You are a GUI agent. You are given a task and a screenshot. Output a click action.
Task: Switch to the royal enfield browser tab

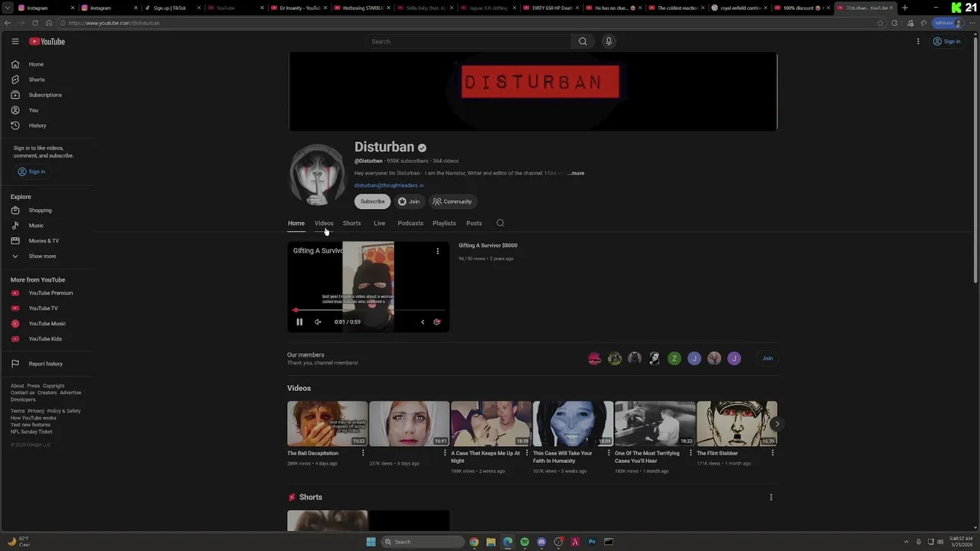(x=740, y=8)
